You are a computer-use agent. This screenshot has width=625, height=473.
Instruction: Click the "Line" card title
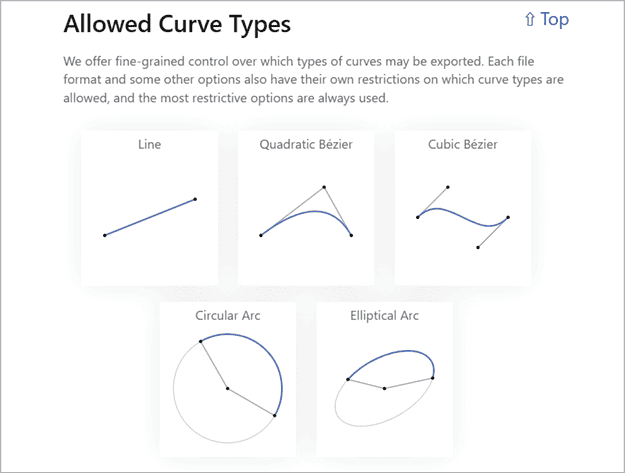(x=149, y=145)
